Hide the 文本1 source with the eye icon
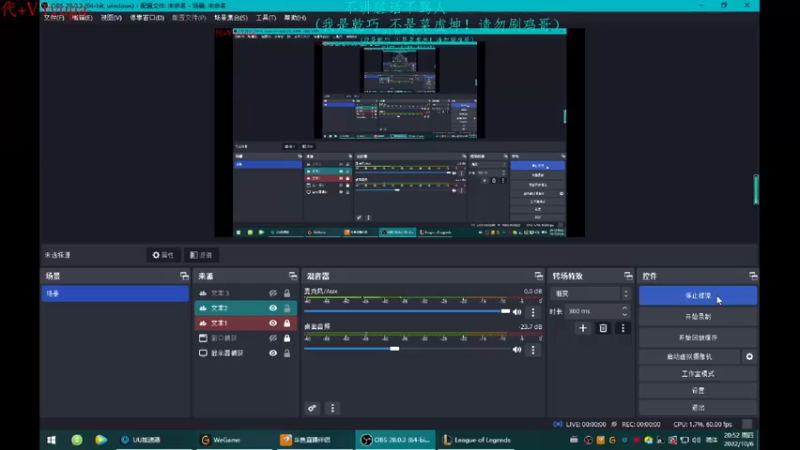Screen dimensions: 800x450 coord(273,323)
